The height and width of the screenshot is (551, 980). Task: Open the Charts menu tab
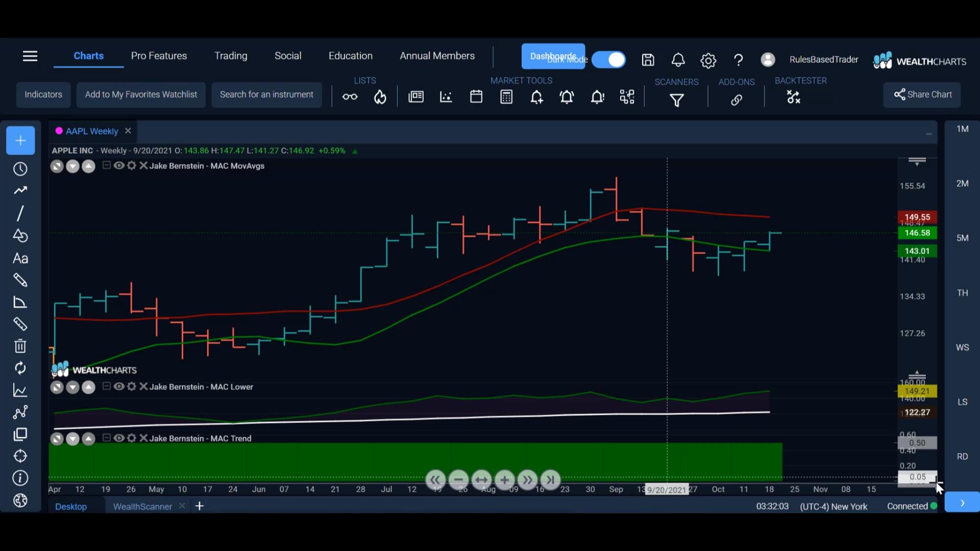pos(89,56)
